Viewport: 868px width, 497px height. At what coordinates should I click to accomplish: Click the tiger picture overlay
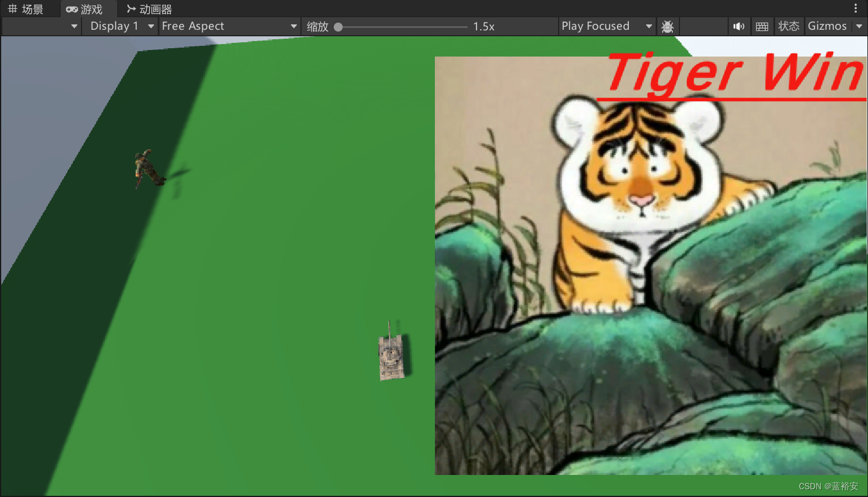(x=651, y=265)
